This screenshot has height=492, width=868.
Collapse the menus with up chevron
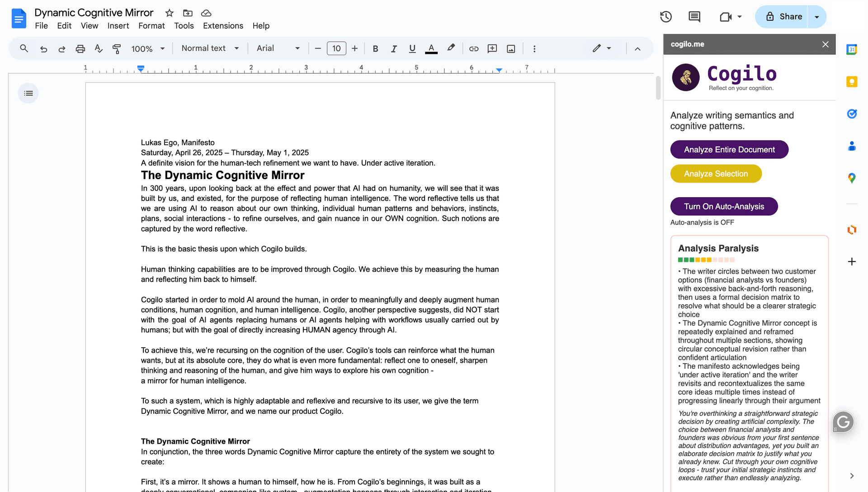point(637,49)
